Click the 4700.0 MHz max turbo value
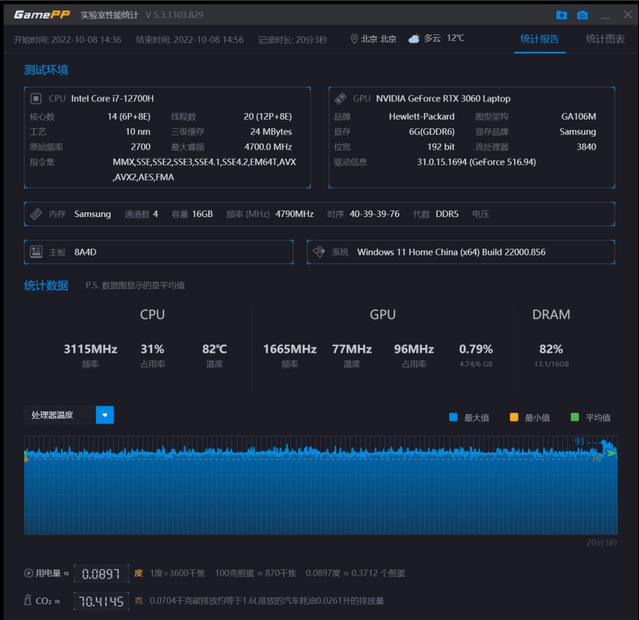The image size is (639, 620). pos(268,147)
